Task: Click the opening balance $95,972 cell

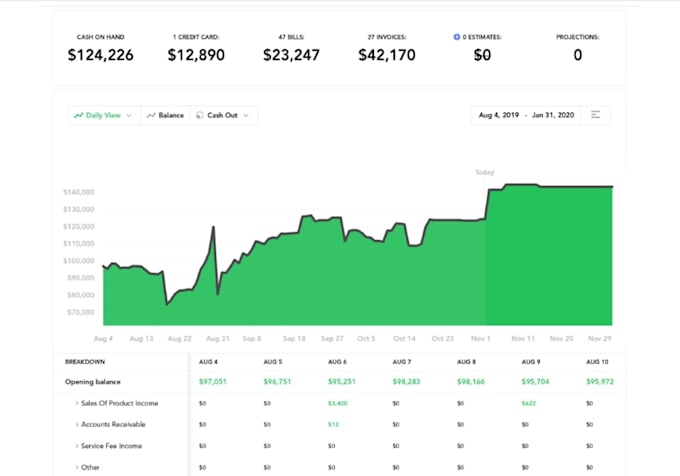Action: [x=600, y=381]
